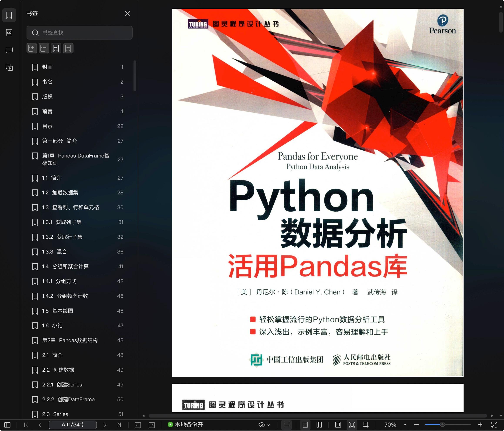Switch to two-page view
This screenshot has height=431, width=504.
(x=319, y=425)
